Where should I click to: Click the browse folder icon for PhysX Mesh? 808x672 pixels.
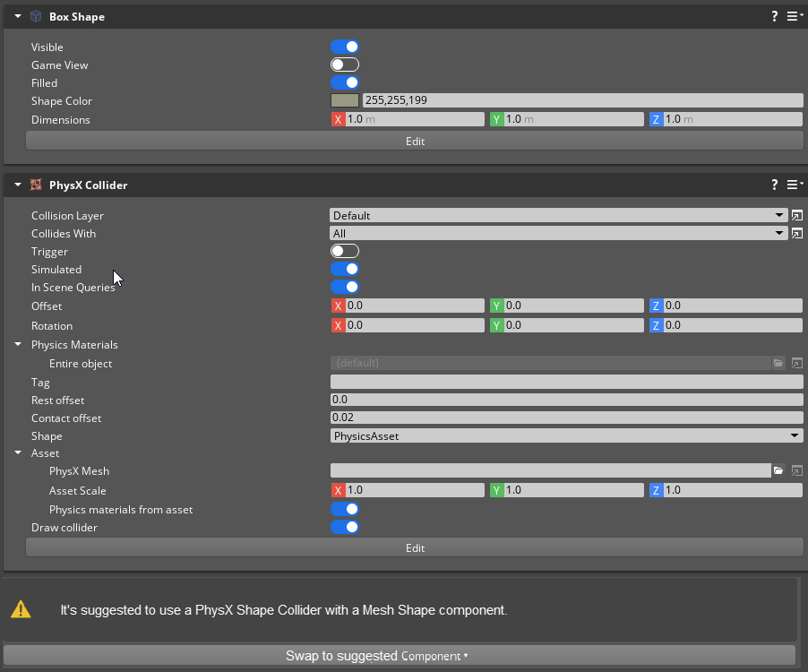click(x=778, y=470)
